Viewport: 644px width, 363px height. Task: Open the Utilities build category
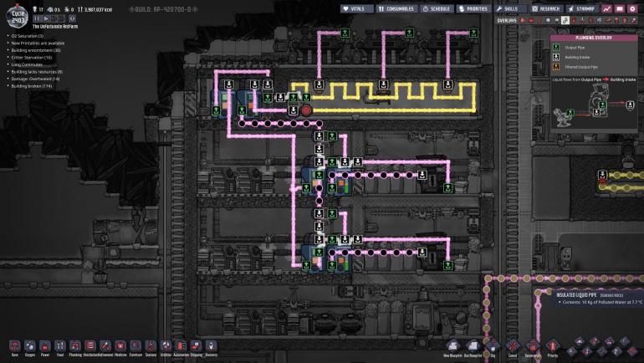pyautogui.click(x=166, y=347)
